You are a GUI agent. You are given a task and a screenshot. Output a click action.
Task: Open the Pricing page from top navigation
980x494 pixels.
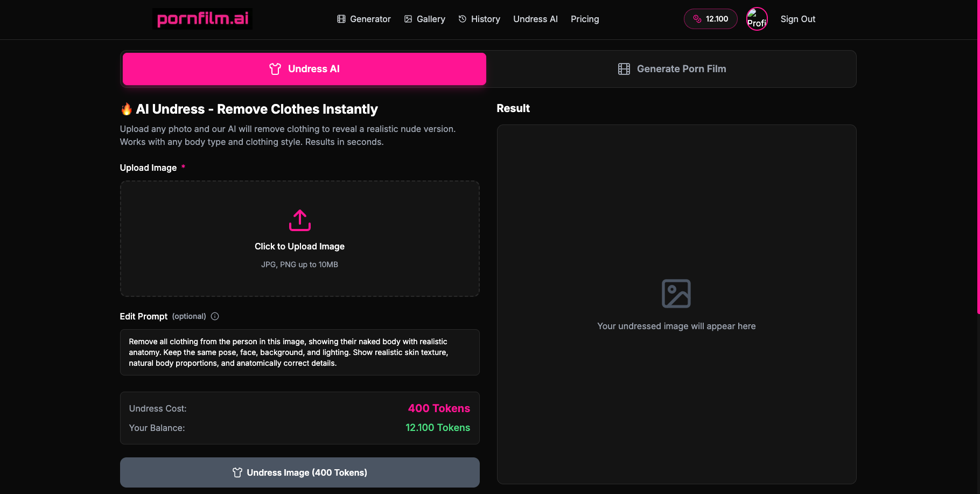pos(585,18)
